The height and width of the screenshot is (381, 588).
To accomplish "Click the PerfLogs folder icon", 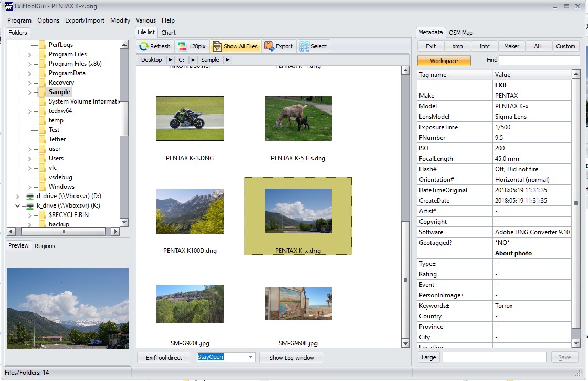I will point(42,44).
